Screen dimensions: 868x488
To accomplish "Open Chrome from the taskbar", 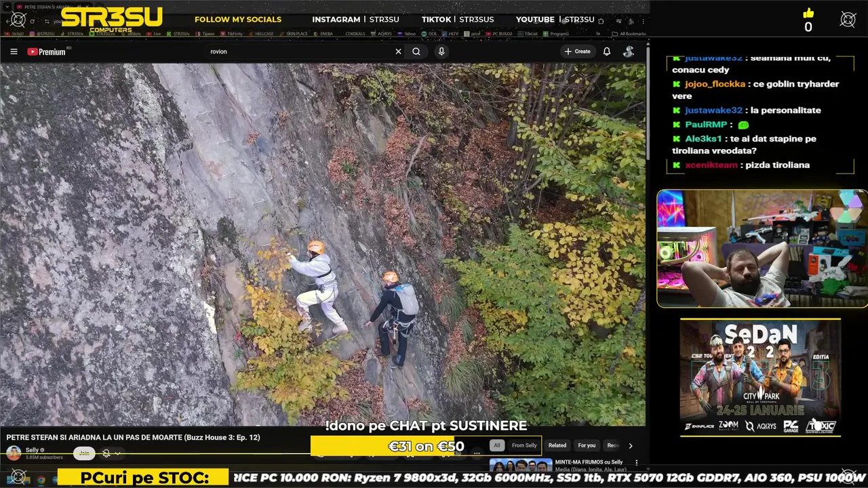I will pos(41,480).
